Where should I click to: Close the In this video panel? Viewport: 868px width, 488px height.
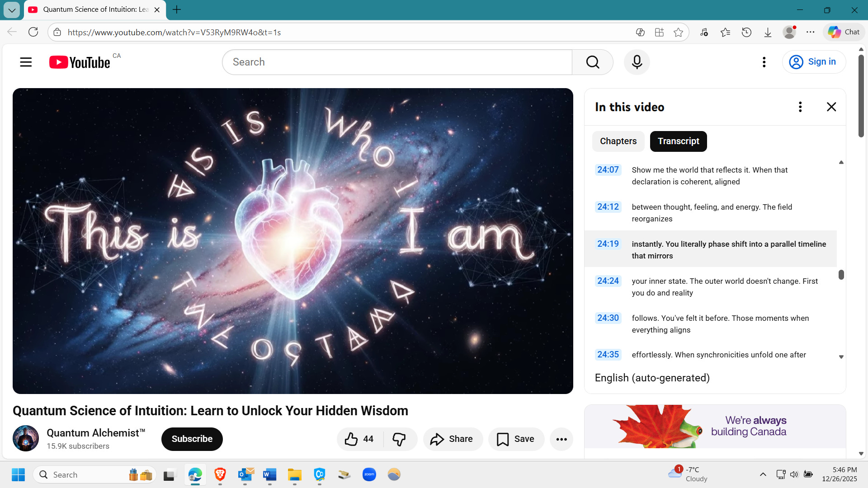pos(831,107)
